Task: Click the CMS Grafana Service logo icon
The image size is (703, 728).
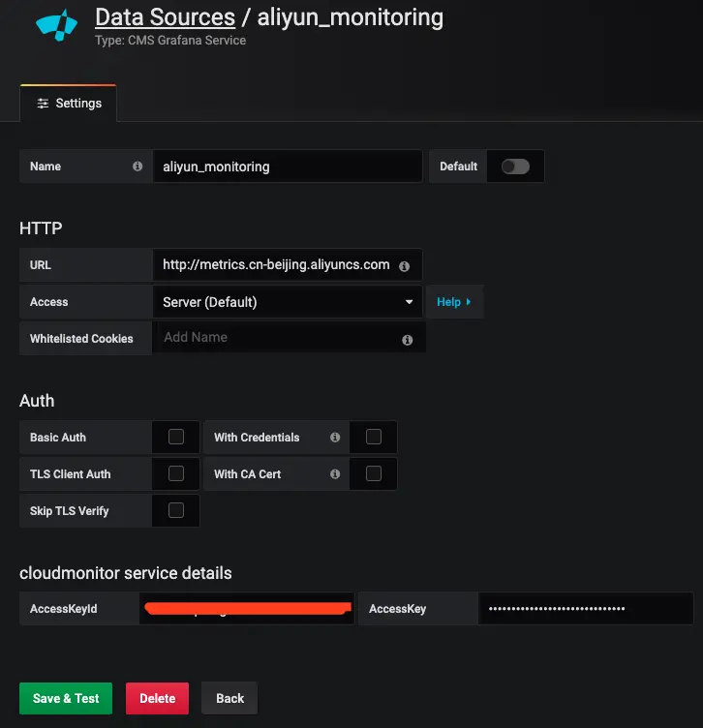Action: coord(57,25)
